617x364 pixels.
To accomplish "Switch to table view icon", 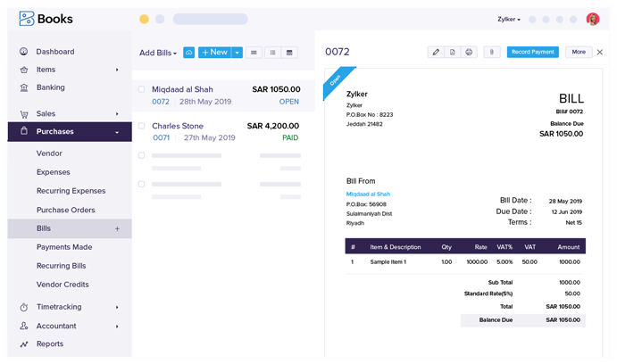I will tap(289, 53).
